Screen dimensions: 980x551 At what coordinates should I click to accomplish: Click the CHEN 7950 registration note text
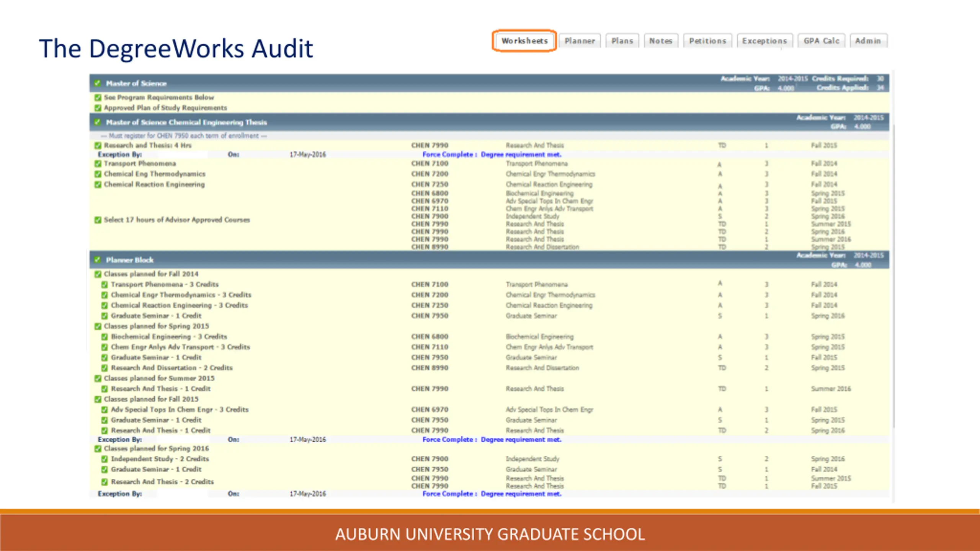click(184, 136)
